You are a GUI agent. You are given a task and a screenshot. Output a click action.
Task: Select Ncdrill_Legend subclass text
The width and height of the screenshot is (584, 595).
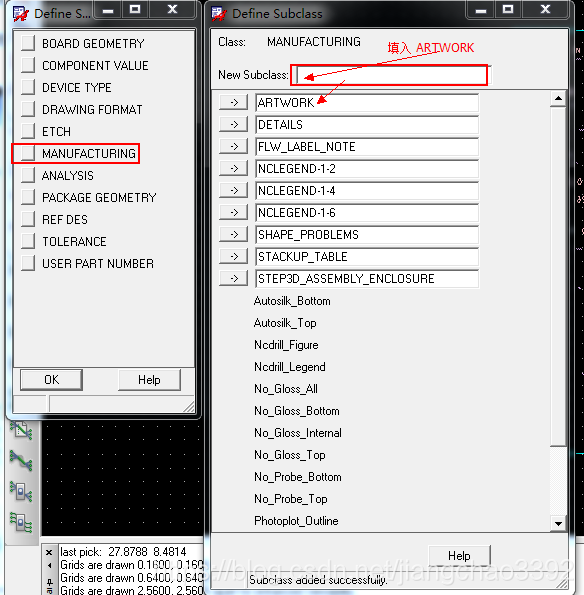290,367
